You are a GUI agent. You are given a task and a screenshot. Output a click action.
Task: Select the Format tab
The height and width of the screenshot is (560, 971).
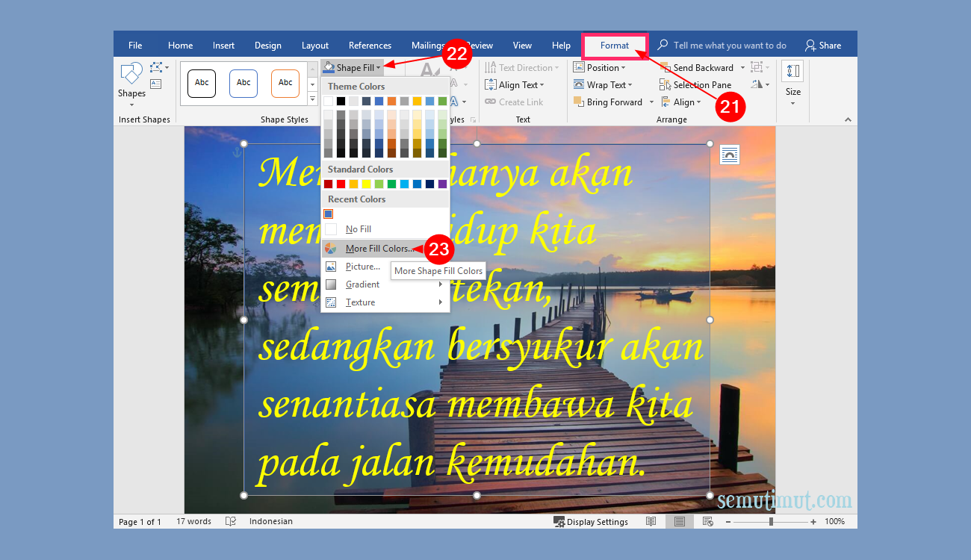pos(615,46)
